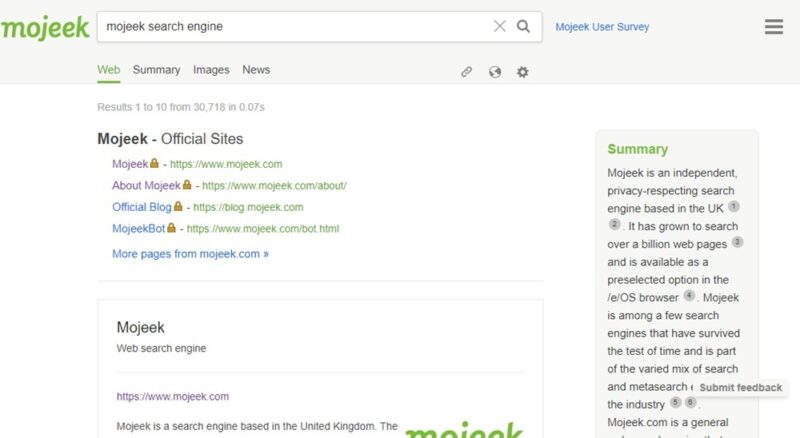Screen dimensions: 800x438
Task: Click the Mojeek logo at top left
Action: click(45, 28)
